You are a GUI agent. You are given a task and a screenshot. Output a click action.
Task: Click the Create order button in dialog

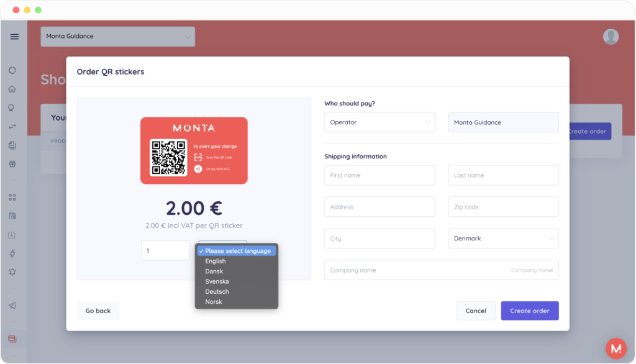click(x=530, y=311)
